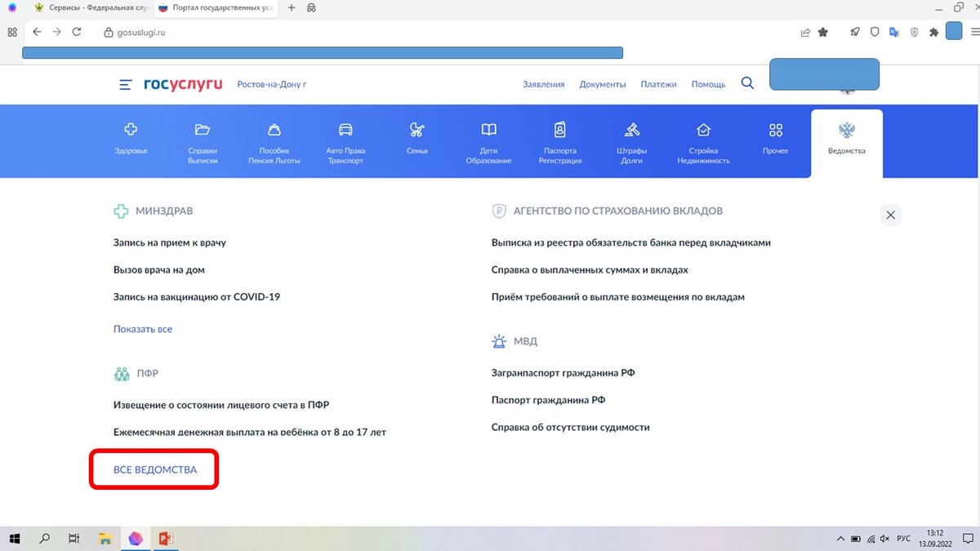Open Windows Start menu
Image resolution: width=980 pixels, height=551 pixels.
[16, 538]
